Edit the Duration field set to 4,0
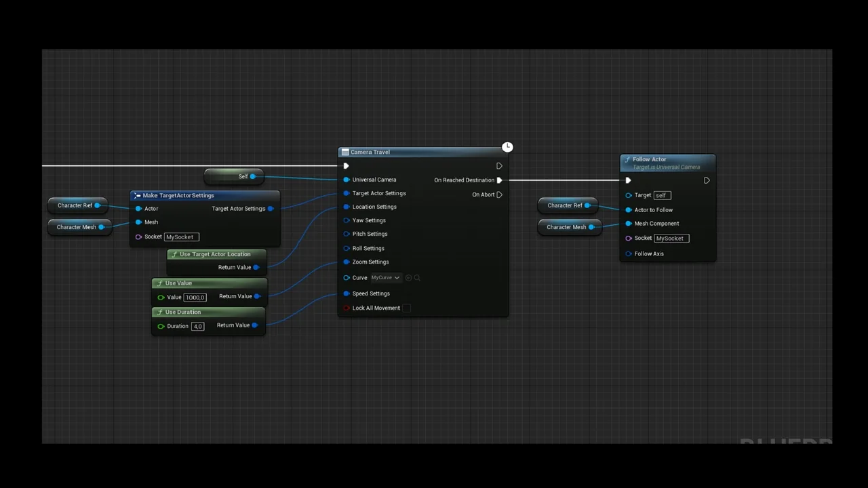868x488 pixels. pos(197,326)
